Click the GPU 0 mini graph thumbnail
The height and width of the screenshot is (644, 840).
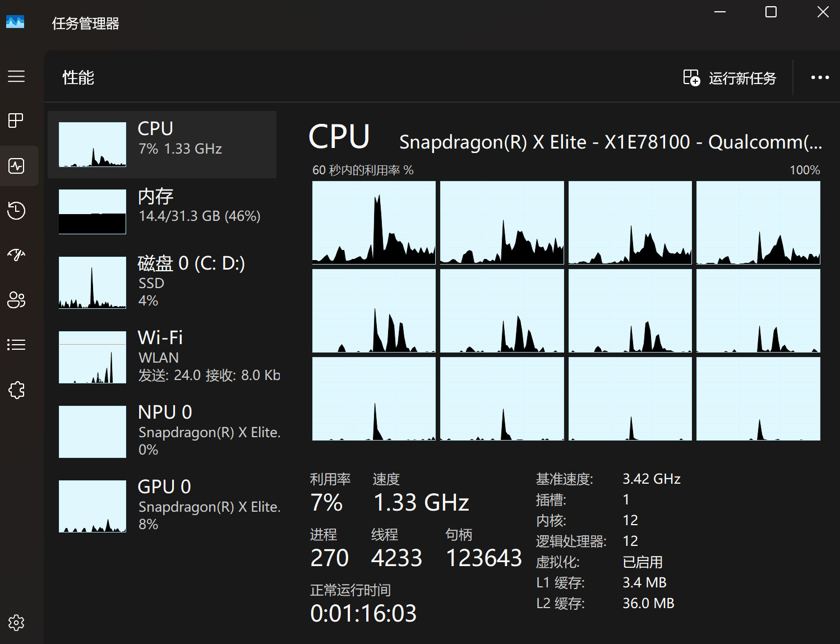click(x=93, y=506)
